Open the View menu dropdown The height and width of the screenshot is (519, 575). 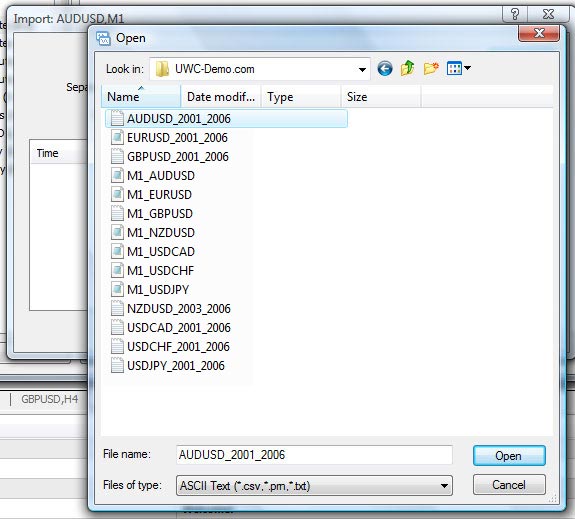[458, 68]
